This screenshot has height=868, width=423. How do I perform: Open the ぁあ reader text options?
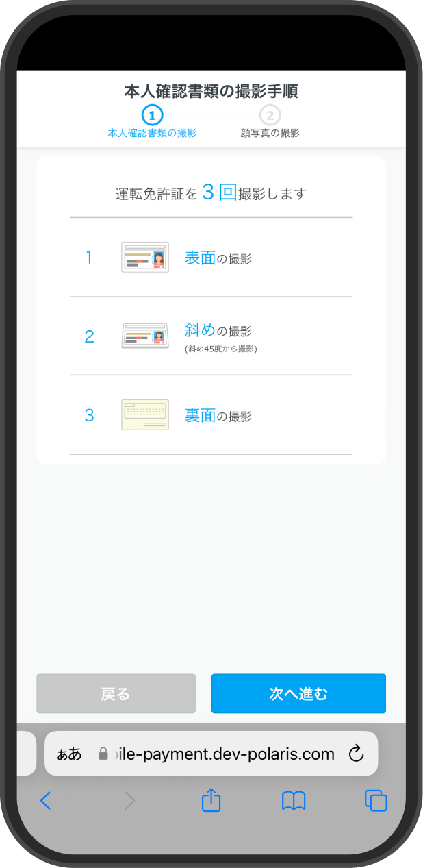click(69, 754)
